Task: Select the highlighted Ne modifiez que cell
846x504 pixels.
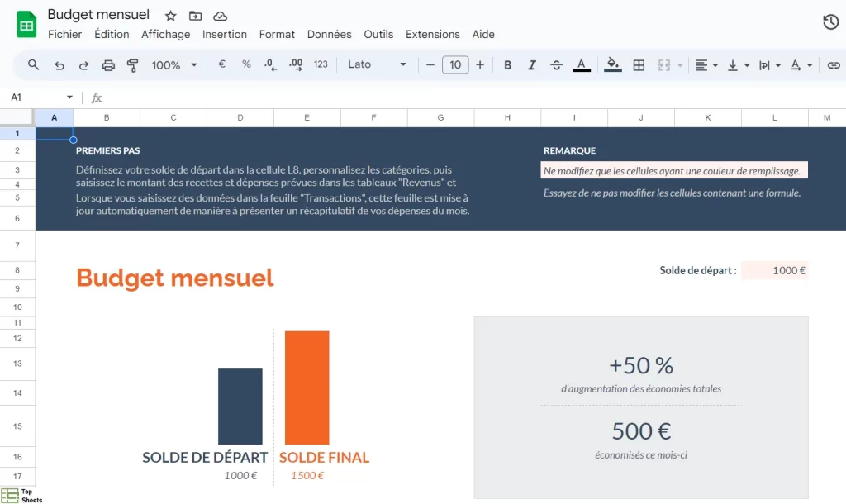Action: (x=674, y=170)
